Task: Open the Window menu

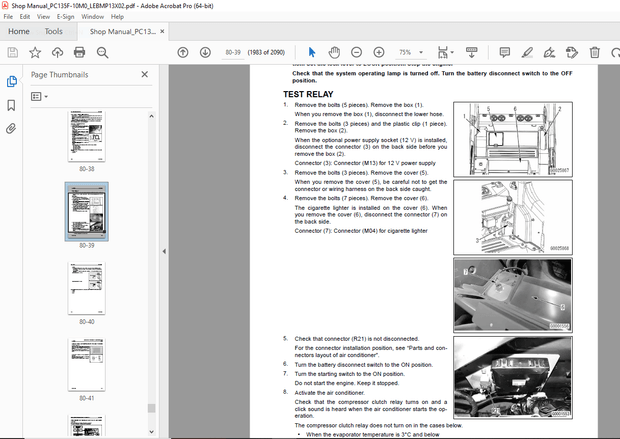Action: pyautogui.click(x=93, y=17)
